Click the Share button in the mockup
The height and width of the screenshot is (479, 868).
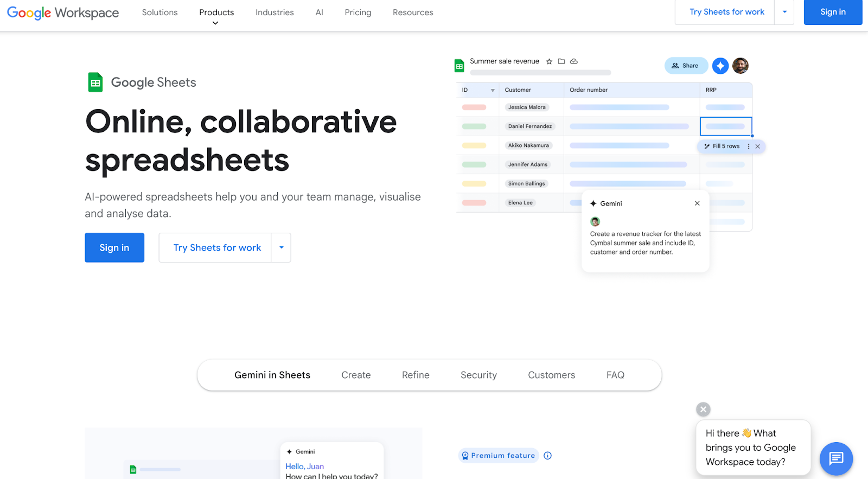click(686, 66)
